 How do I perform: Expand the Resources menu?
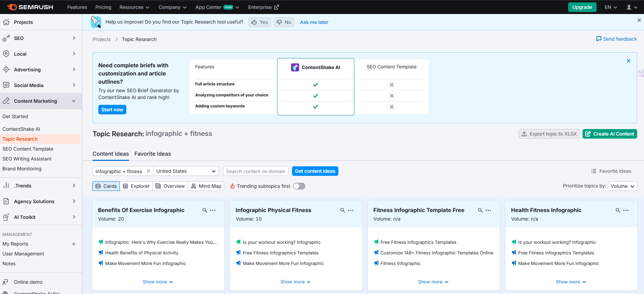(x=134, y=7)
